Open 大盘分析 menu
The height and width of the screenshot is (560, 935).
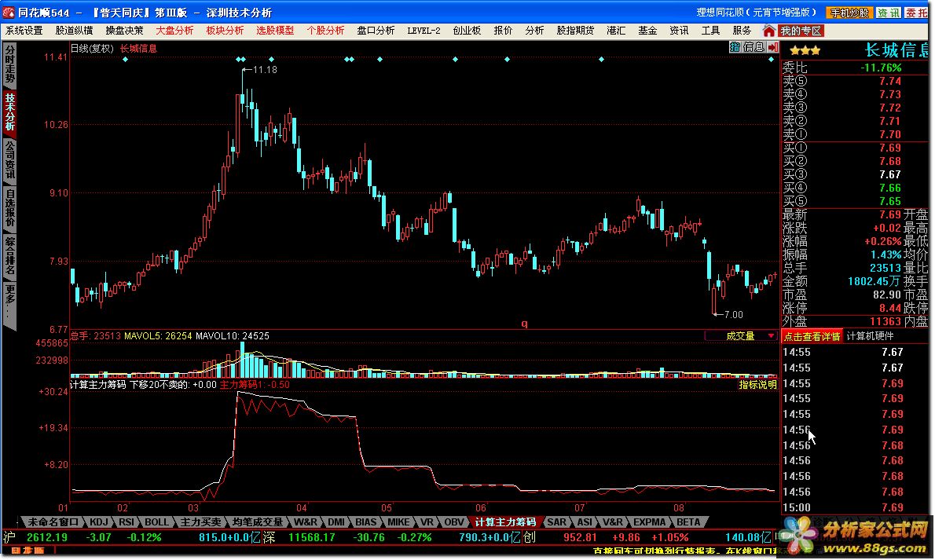point(174,31)
